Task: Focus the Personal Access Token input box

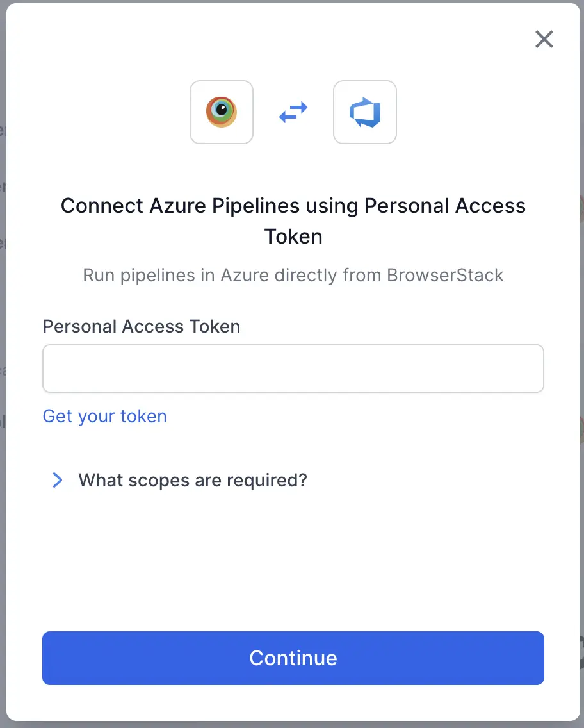Action: (293, 368)
